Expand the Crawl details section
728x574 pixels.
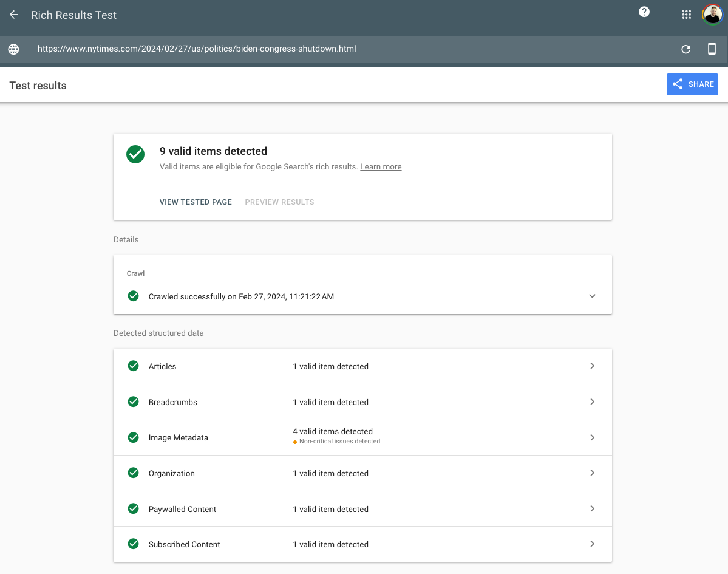click(592, 296)
